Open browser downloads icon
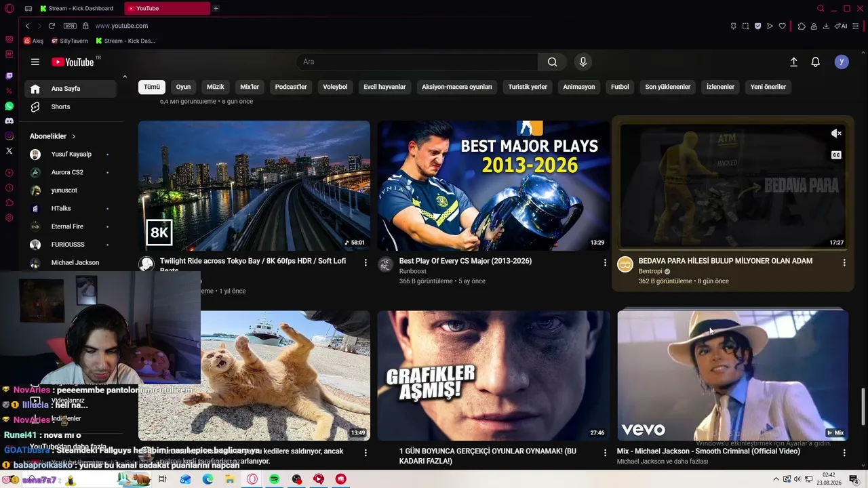 pyautogui.click(x=826, y=26)
